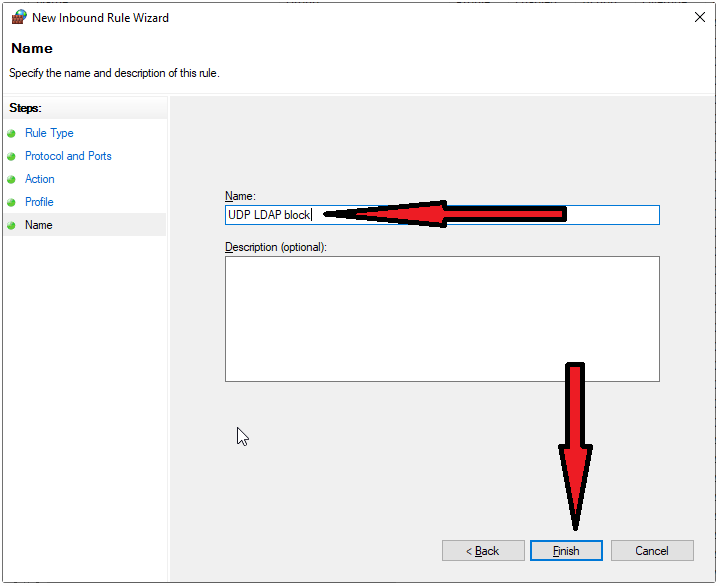
Task: Go to the Rule Type step
Action: [x=49, y=133]
